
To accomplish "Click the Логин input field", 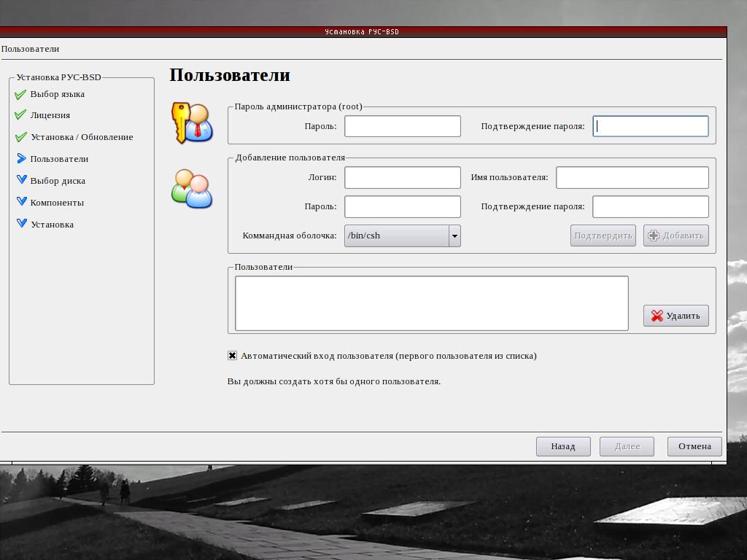I will click(x=402, y=177).
